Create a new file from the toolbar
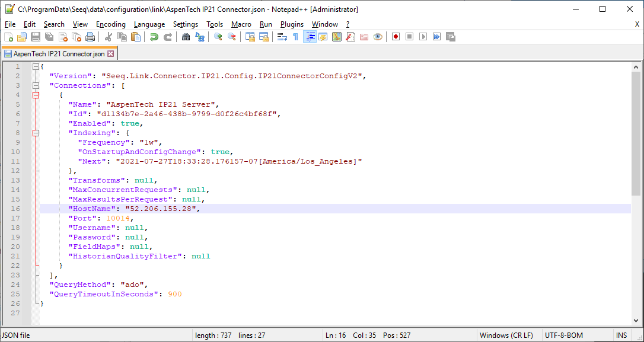The width and height of the screenshot is (644, 342). click(x=9, y=37)
